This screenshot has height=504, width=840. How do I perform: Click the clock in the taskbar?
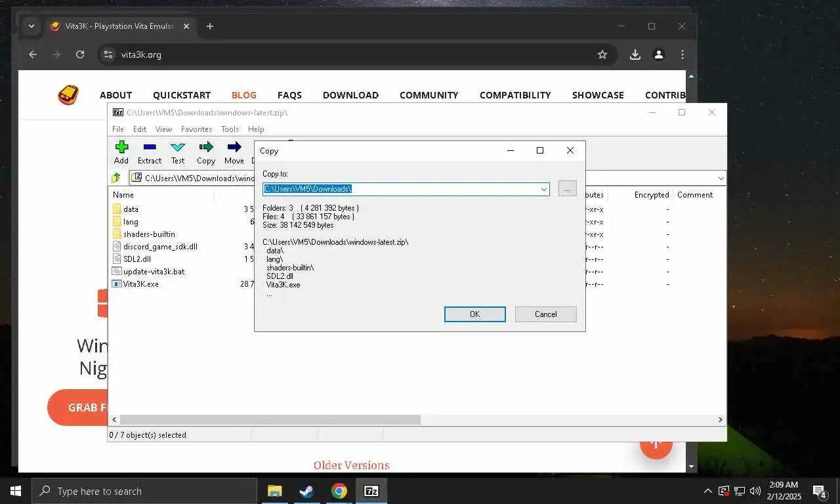(782, 491)
